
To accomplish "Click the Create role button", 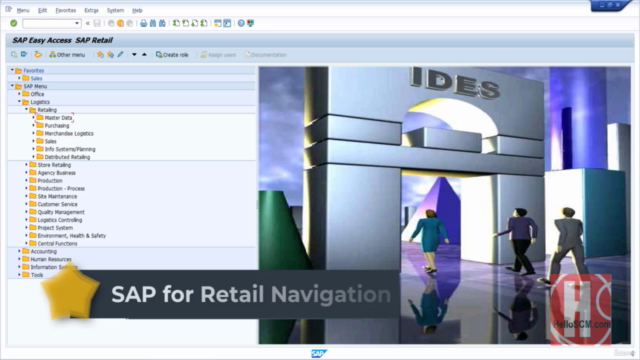I will tap(172, 55).
